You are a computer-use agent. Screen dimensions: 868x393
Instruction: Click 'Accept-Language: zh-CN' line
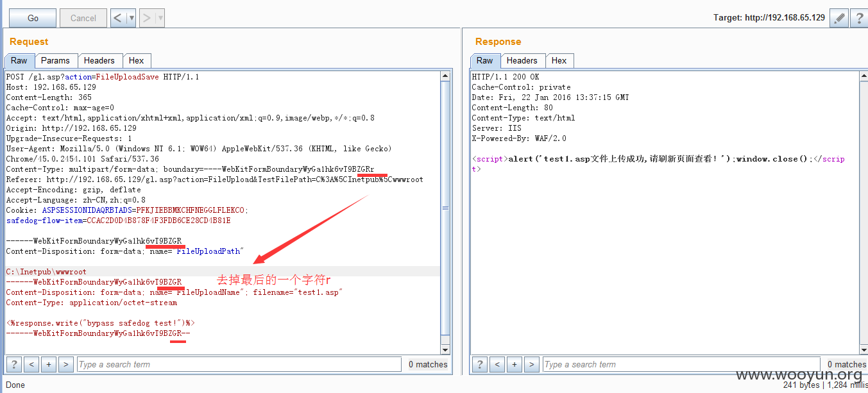76,200
